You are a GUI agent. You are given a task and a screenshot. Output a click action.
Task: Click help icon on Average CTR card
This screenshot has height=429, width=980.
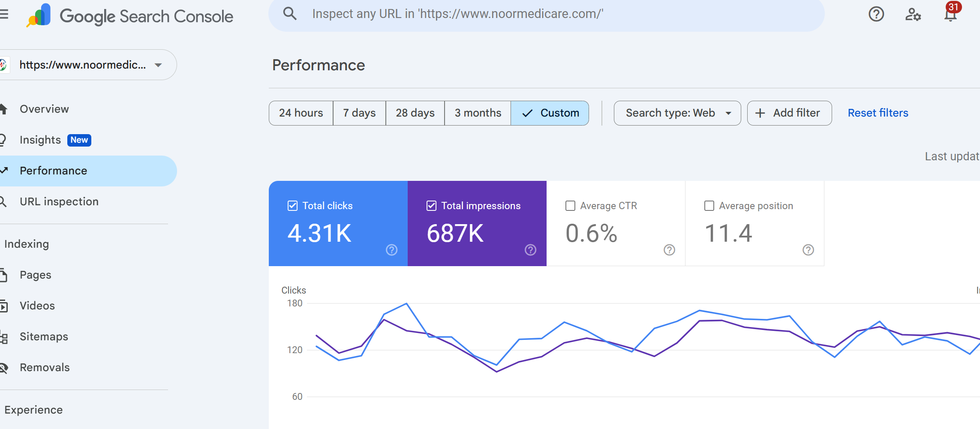pos(669,250)
